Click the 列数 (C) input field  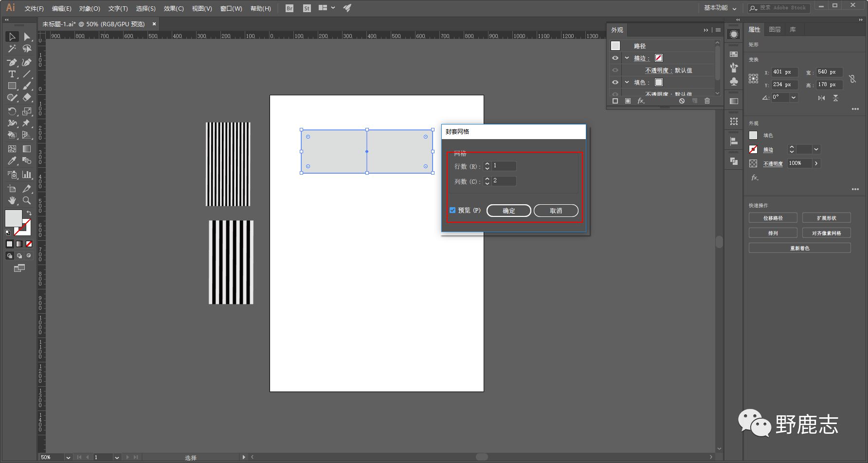tap(504, 181)
